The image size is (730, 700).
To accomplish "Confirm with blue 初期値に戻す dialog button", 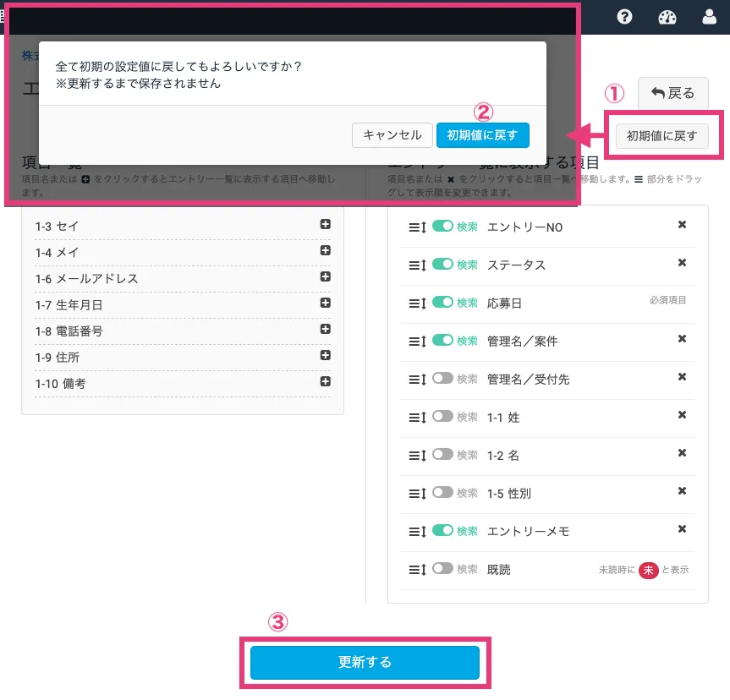I will 482,135.
